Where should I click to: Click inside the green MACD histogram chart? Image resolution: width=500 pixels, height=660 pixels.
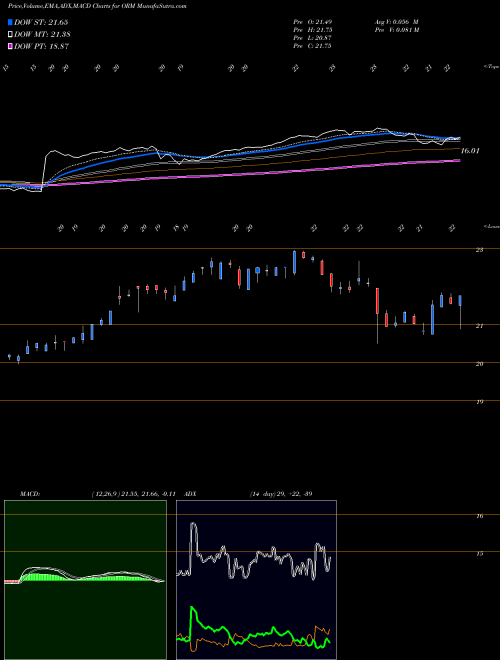(x=85, y=580)
